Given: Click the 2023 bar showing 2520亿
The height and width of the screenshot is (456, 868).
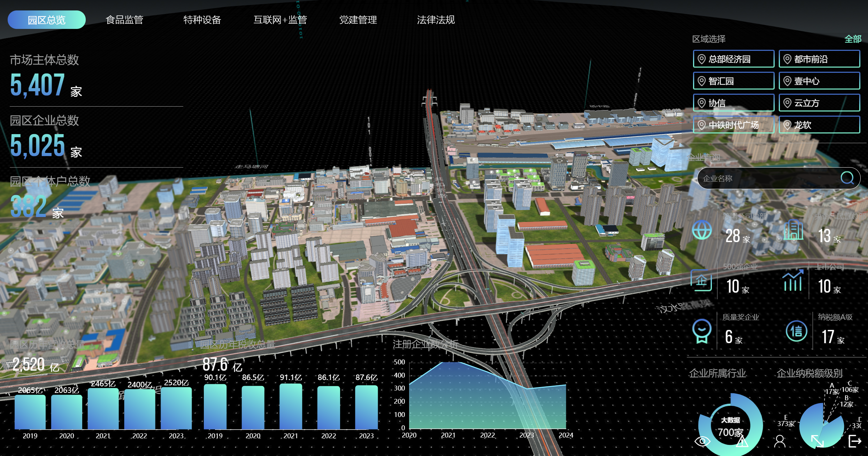Looking at the screenshot, I should (x=176, y=408).
